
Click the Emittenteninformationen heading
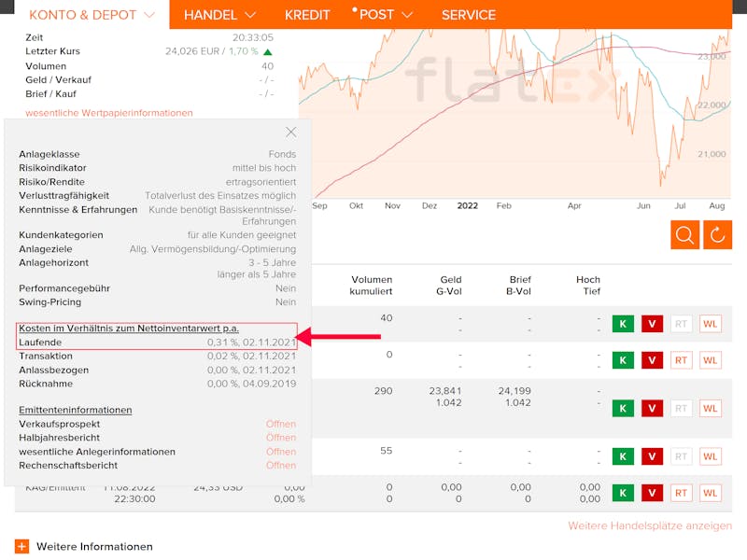coord(76,410)
